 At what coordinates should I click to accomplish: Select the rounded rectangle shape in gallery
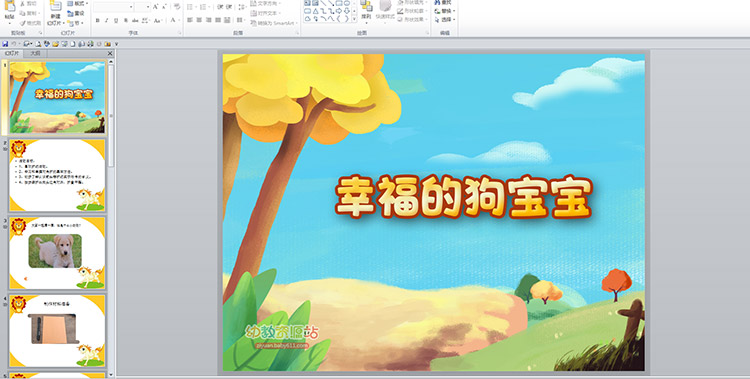[308, 11]
